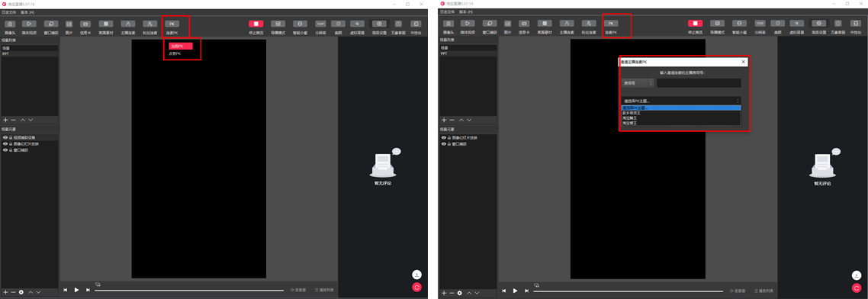Open 虚拟背景 virtual background in left window
This screenshot has width=868, height=299.
(357, 27)
